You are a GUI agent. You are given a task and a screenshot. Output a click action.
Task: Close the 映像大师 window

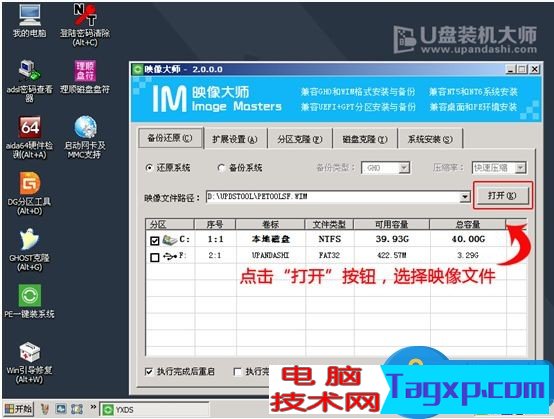[x=535, y=69]
